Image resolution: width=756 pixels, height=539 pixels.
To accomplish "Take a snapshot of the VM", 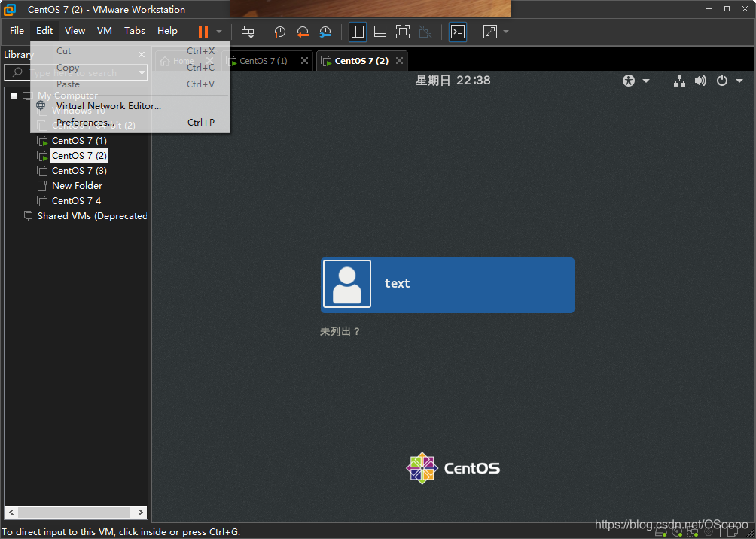I will (279, 32).
